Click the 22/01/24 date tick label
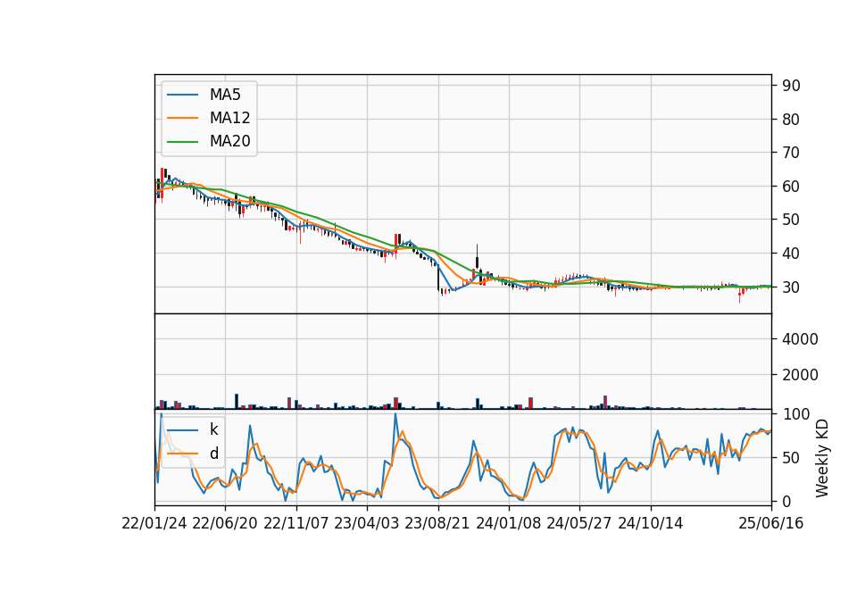 point(154,523)
